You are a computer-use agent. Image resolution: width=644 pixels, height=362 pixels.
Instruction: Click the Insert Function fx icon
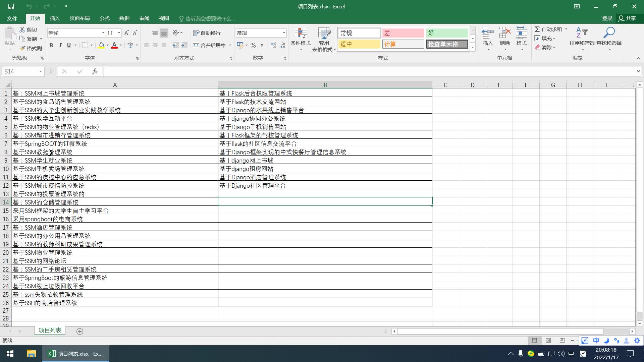tap(95, 71)
